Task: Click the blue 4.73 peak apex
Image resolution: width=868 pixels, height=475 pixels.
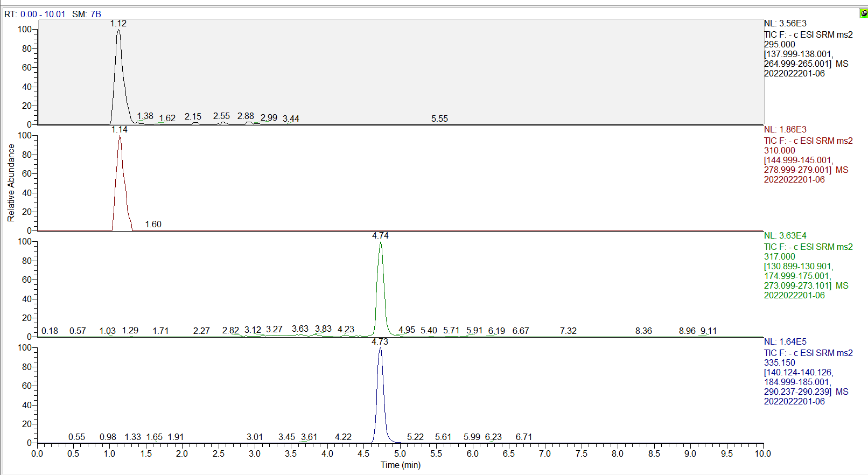Action: pyautogui.click(x=380, y=348)
